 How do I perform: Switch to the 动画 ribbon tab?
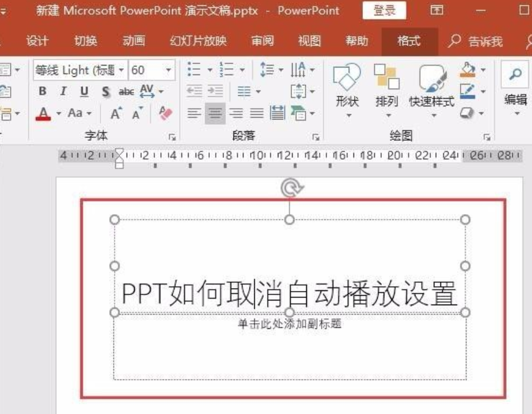pos(133,41)
